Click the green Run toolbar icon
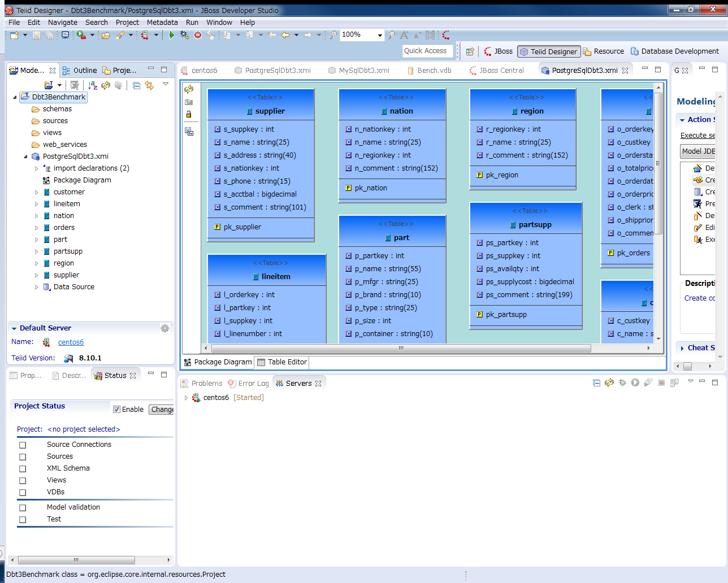728x583 pixels. [171, 35]
